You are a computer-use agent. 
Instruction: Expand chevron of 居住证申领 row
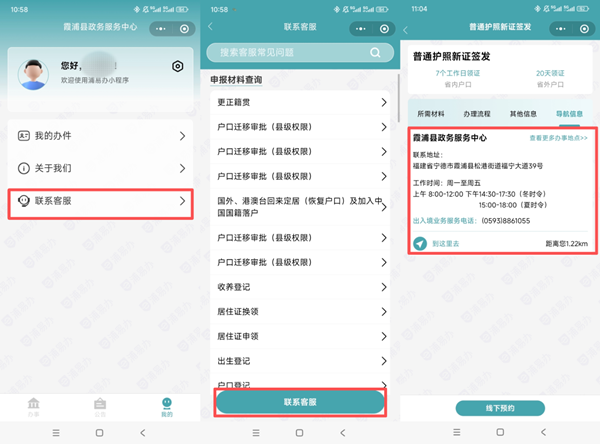384,336
